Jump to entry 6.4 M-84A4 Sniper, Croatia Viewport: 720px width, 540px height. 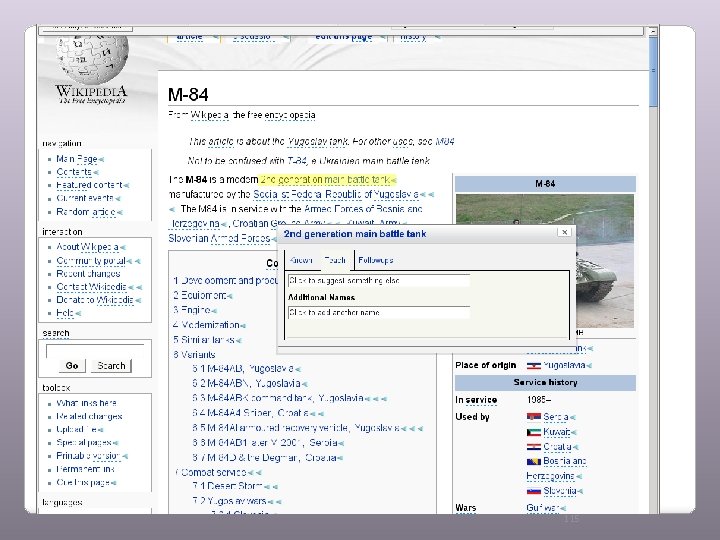coord(250,413)
